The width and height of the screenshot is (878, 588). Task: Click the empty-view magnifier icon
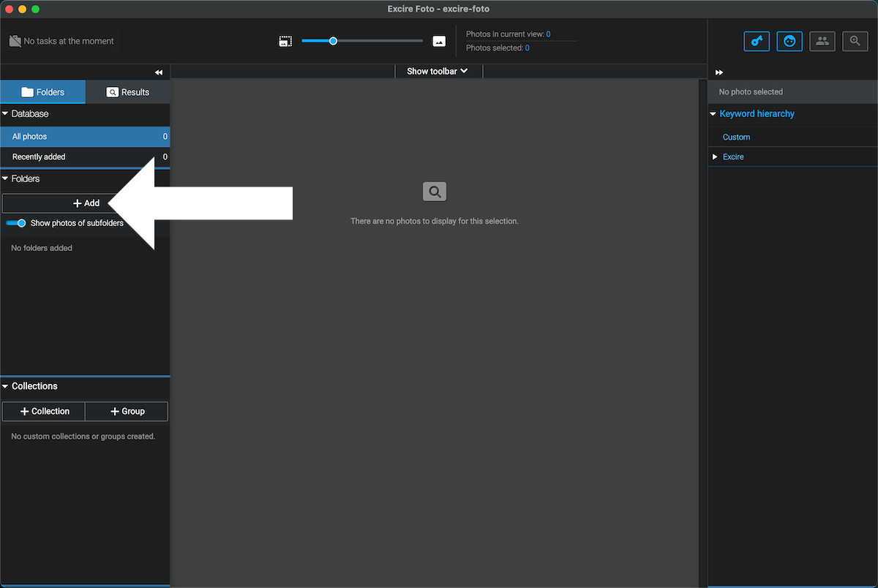click(435, 192)
